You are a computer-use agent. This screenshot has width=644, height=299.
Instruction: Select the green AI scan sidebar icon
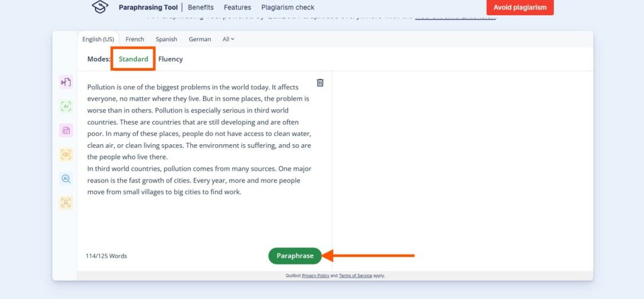click(x=66, y=106)
